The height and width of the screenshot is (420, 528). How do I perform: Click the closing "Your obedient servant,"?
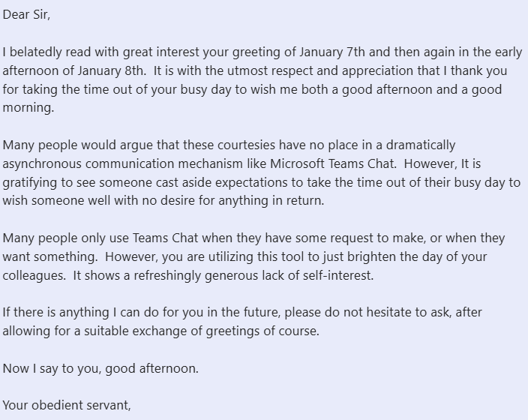[67, 406]
